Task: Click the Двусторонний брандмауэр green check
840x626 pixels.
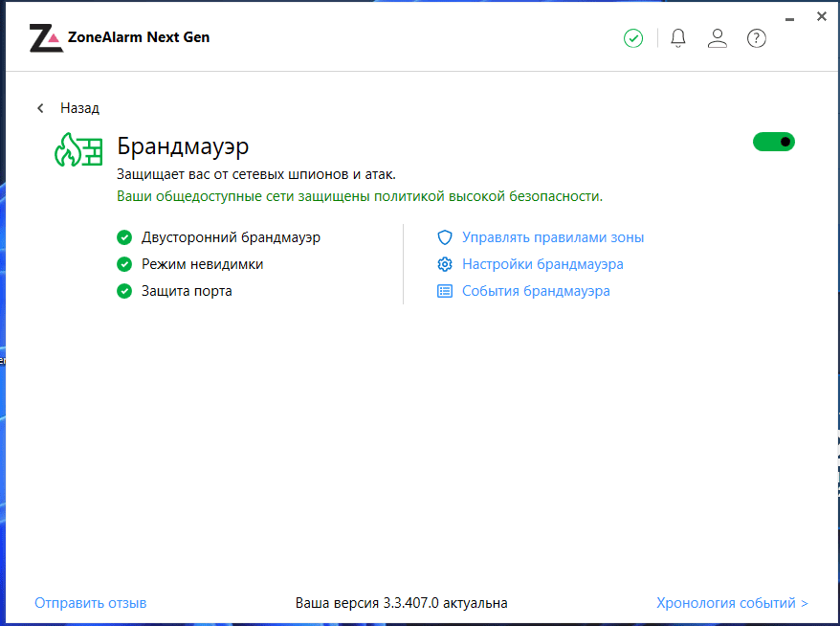Action: (x=124, y=237)
